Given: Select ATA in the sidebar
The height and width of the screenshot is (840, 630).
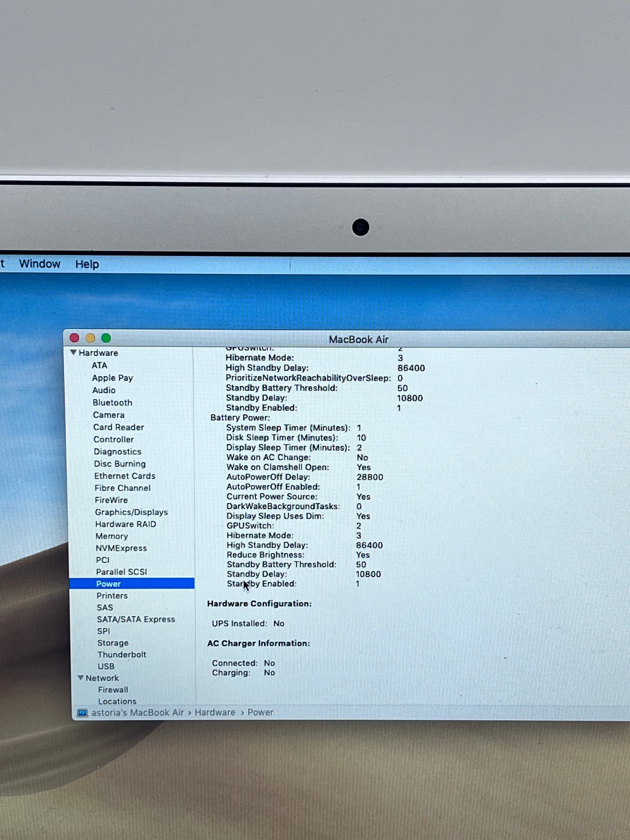Looking at the screenshot, I should point(99,365).
